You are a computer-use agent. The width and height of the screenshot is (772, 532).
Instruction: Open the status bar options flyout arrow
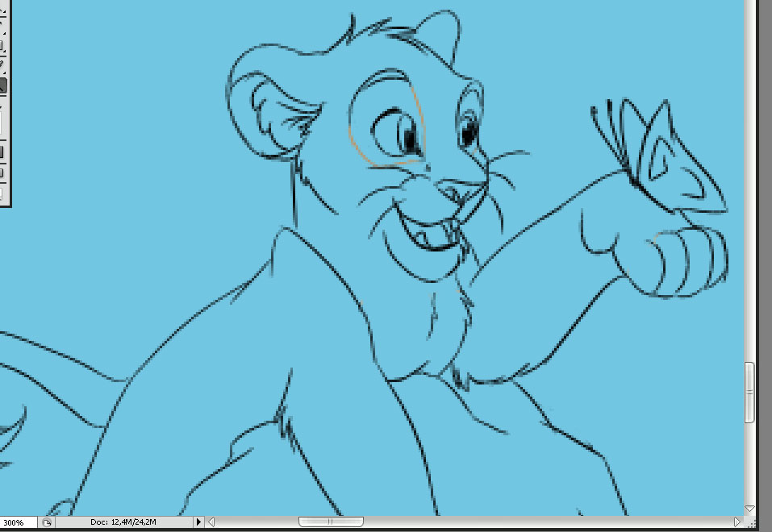[x=199, y=522]
